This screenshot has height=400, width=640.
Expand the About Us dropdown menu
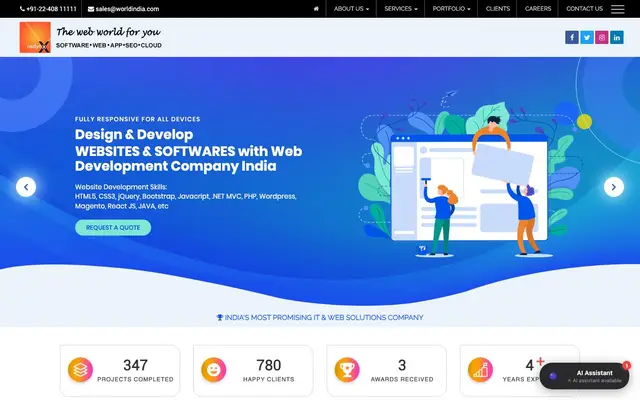(x=351, y=9)
